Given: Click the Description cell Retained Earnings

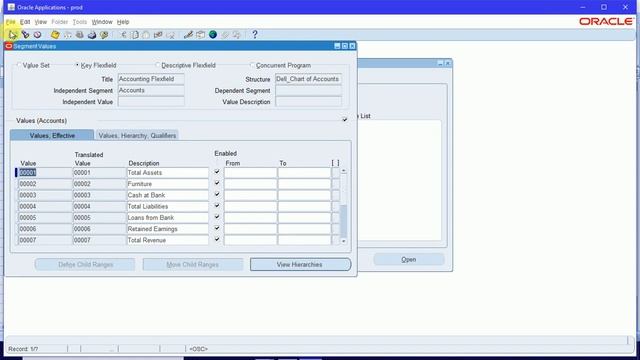Looking at the screenshot, I should pyautogui.click(x=167, y=229).
